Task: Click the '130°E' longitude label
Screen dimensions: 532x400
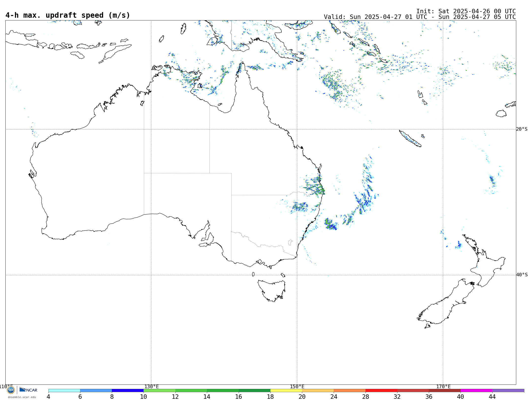Action: (151, 386)
